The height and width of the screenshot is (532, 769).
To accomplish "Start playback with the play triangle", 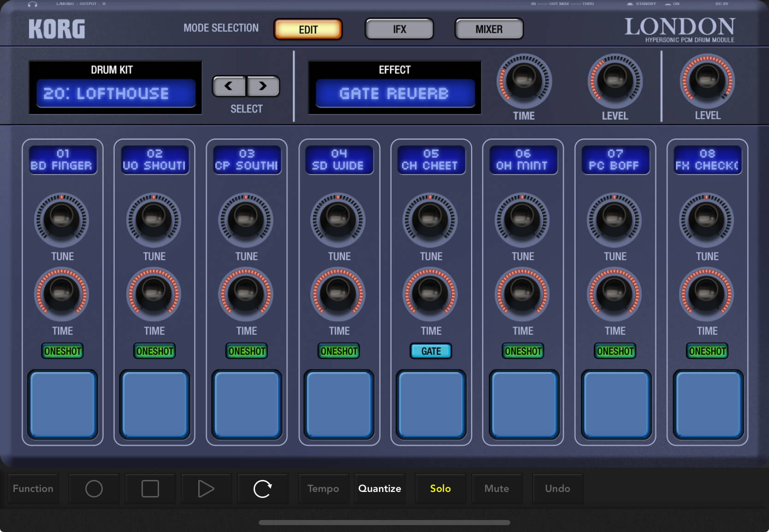I will [x=206, y=489].
